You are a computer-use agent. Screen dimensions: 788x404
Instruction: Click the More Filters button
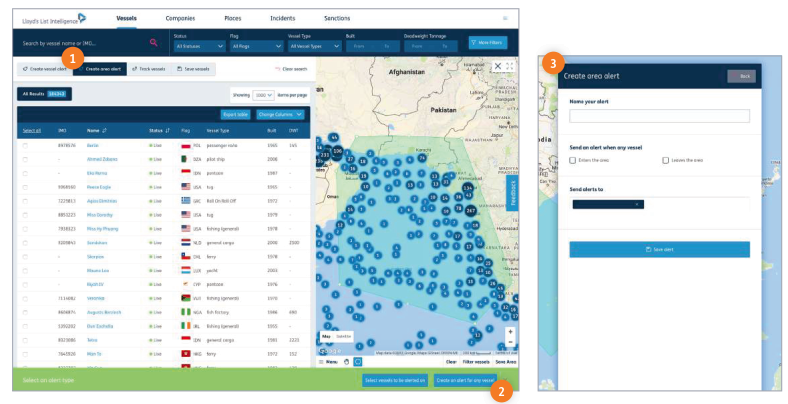coord(487,43)
